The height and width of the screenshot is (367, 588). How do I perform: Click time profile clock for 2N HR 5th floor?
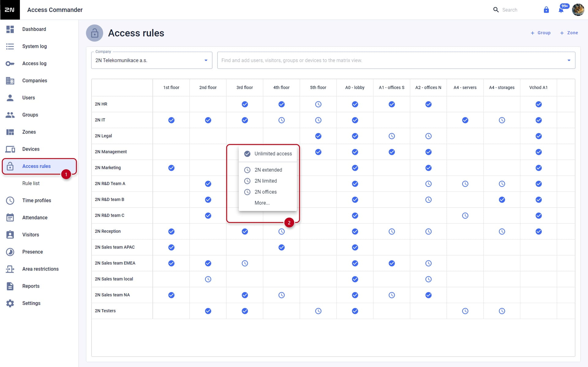[x=318, y=104]
